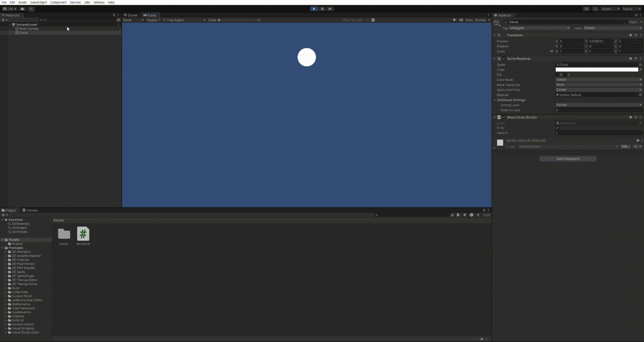Click the GameObject cube icon in Inspector
This screenshot has width=644, height=342.
click(497, 23)
